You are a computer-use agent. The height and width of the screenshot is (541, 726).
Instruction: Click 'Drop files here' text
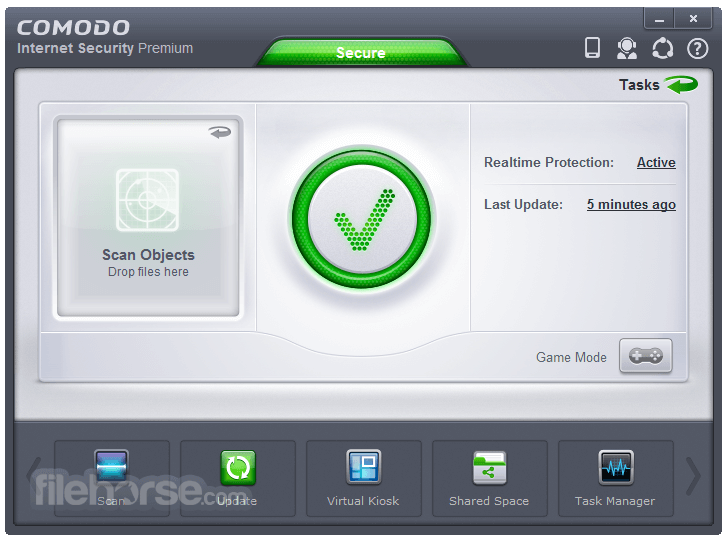pyautogui.click(x=148, y=271)
